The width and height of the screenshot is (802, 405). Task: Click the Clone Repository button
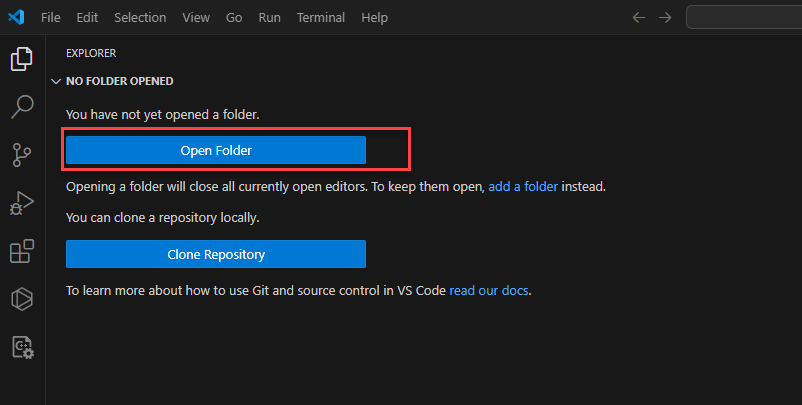point(216,254)
